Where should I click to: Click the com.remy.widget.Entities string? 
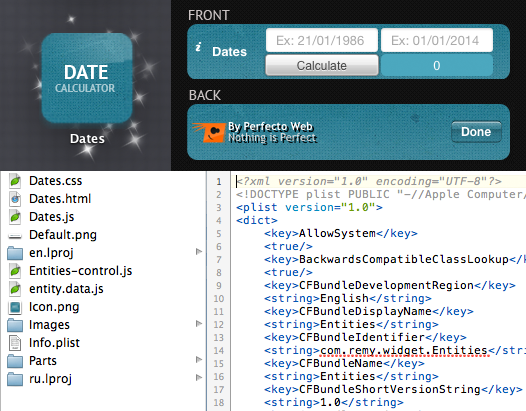coord(404,351)
